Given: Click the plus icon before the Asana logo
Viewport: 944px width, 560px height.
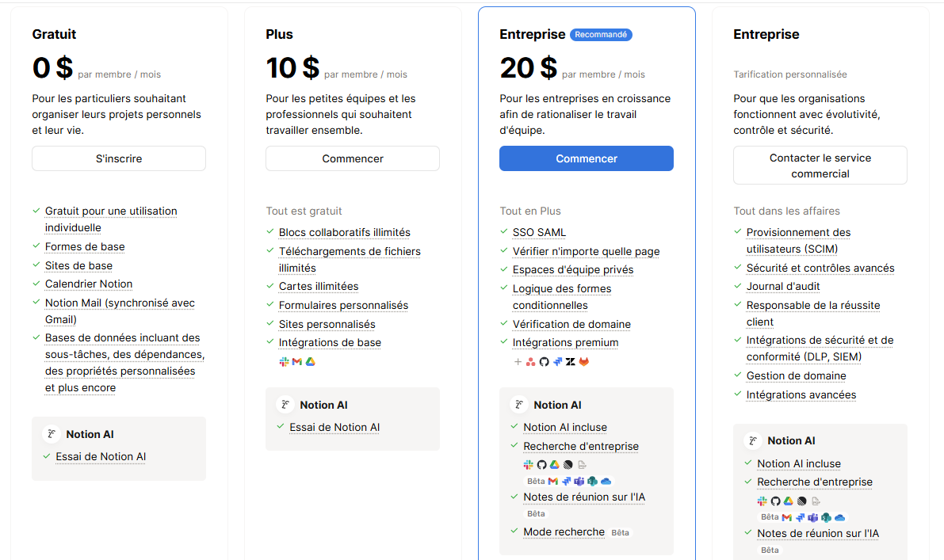Looking at the screenshot, I should [x=518, y=362].
